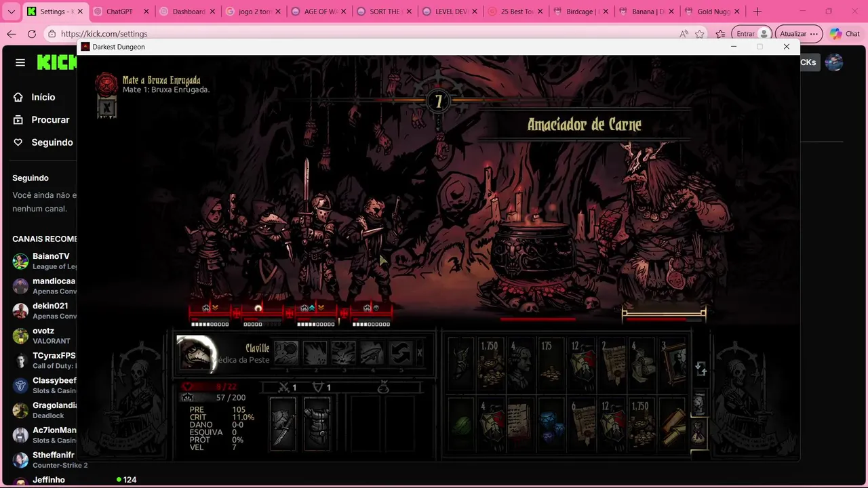Open the favorites collections icon
This screenshot has width=868, height=488.
(x=720, y=34)
